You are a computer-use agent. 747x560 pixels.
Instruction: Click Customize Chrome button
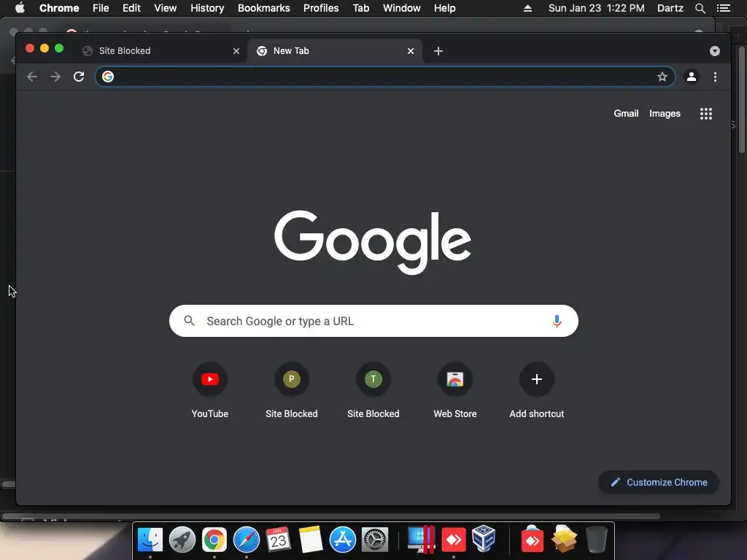tap(659, 483)
